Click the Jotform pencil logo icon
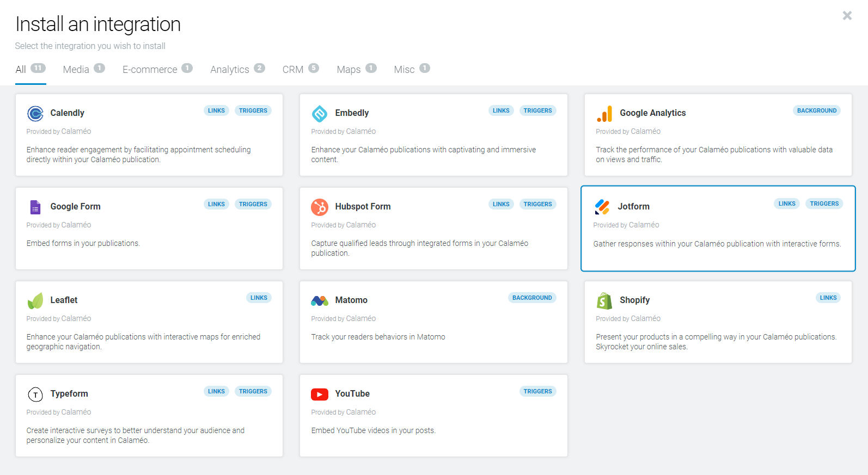Image resolution: width=868 pixels, height=475 pixels. 602,207
